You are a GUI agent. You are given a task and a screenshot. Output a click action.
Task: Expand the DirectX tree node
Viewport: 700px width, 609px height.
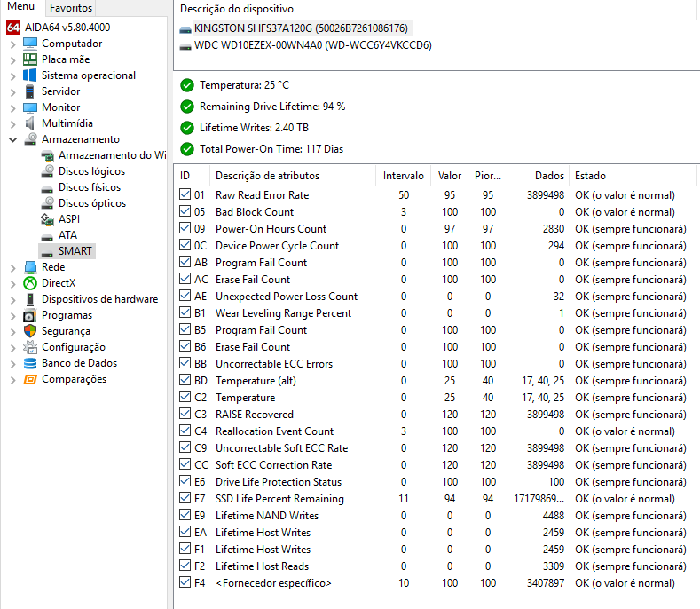point(13,284)
